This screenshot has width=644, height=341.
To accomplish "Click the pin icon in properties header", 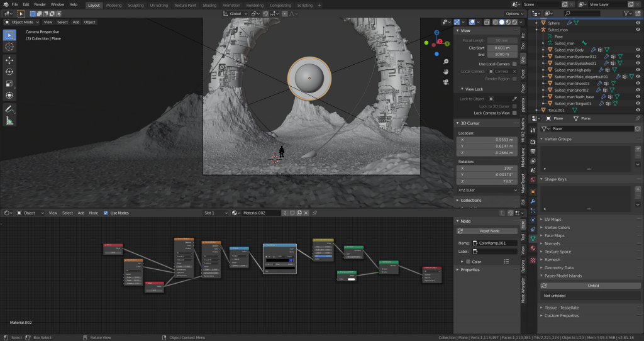I will click(638, 118).
